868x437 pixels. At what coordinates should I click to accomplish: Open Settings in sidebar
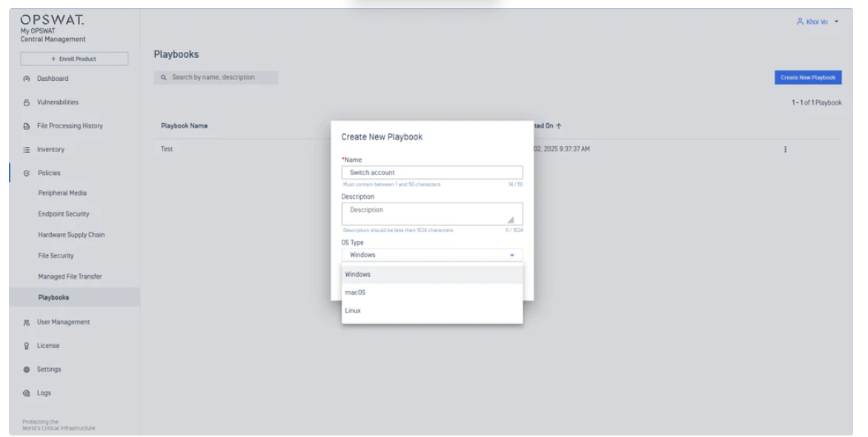click(49, 369)
